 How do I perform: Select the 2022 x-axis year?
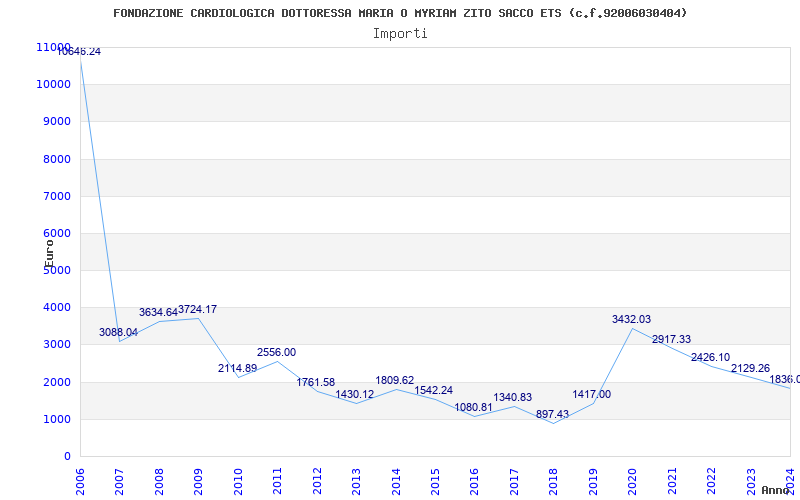click(711, 480)
